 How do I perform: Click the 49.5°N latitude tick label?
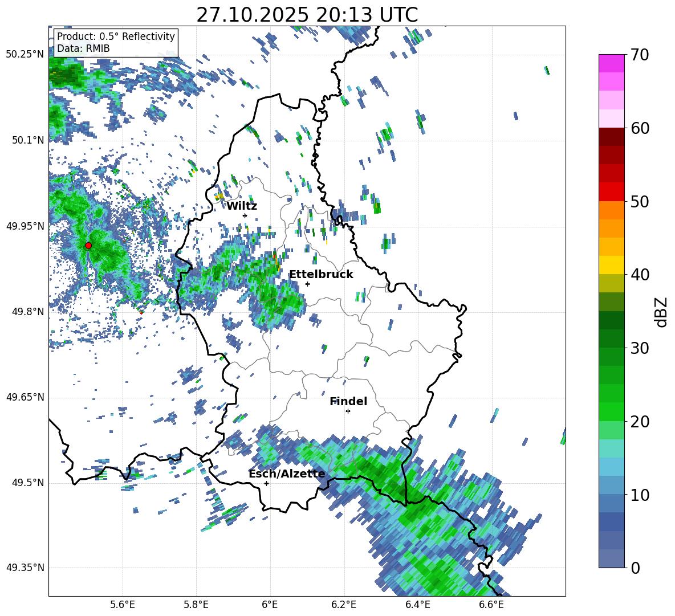[x=28, y=483]
